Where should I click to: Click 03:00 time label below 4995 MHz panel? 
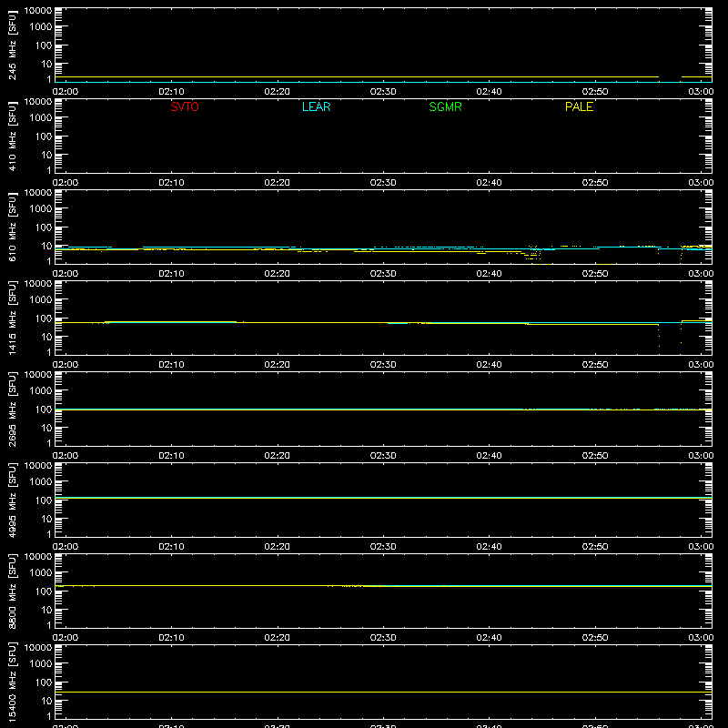click(701, 547)
